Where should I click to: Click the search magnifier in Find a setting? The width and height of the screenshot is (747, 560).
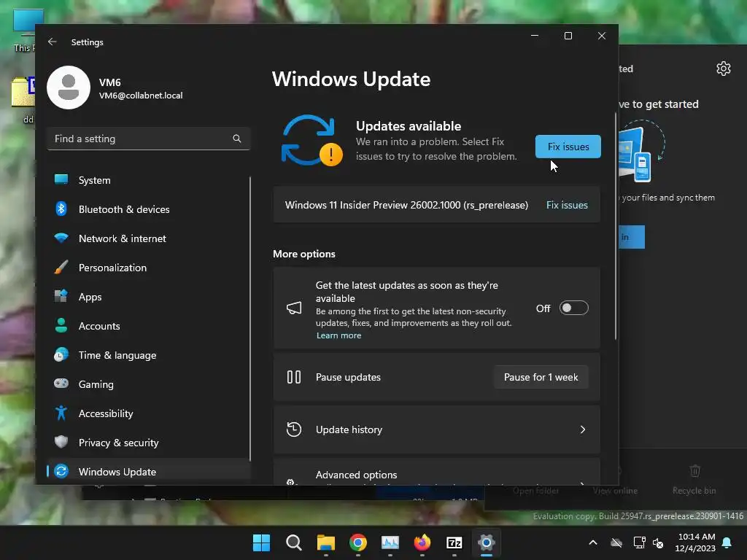[237, 139]
